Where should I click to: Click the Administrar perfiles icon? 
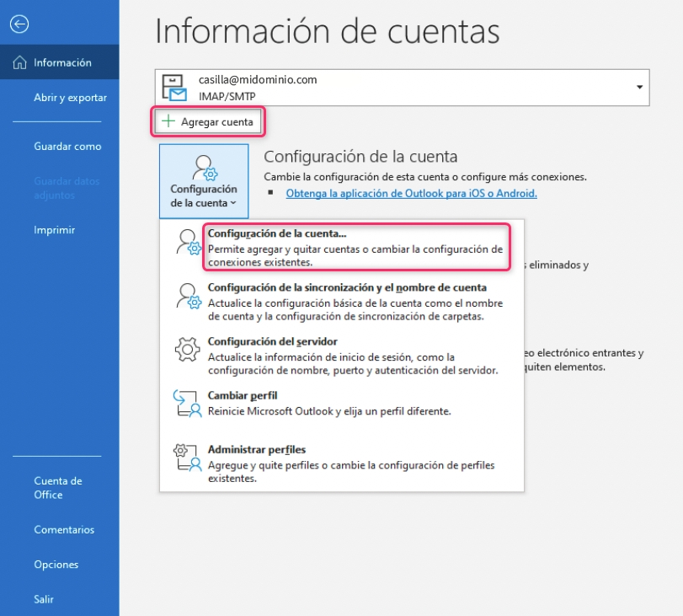[187, 458]
